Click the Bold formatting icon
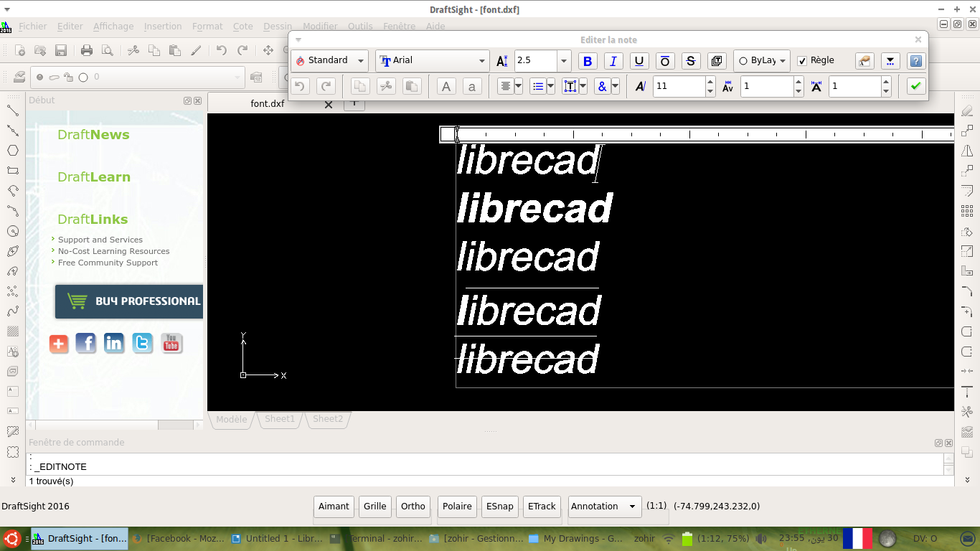Viewport: 980px width, 551px height. pos(588,61)
